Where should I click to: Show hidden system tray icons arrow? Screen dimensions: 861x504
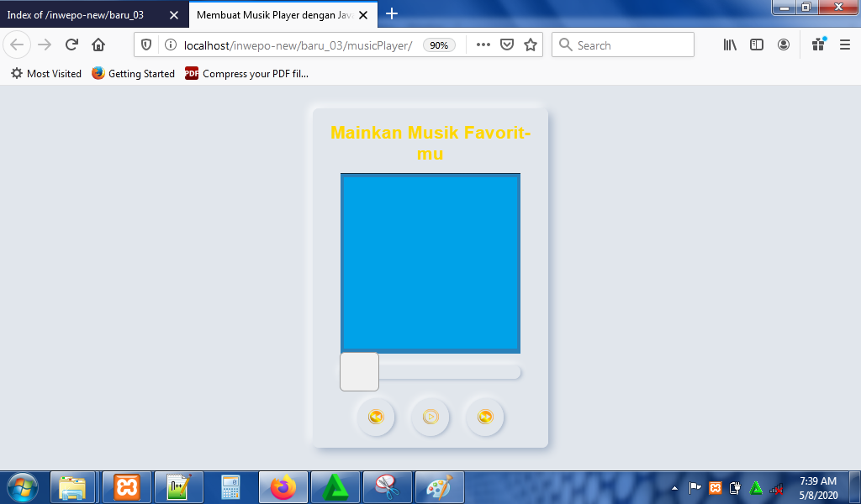tap(675, 488)
